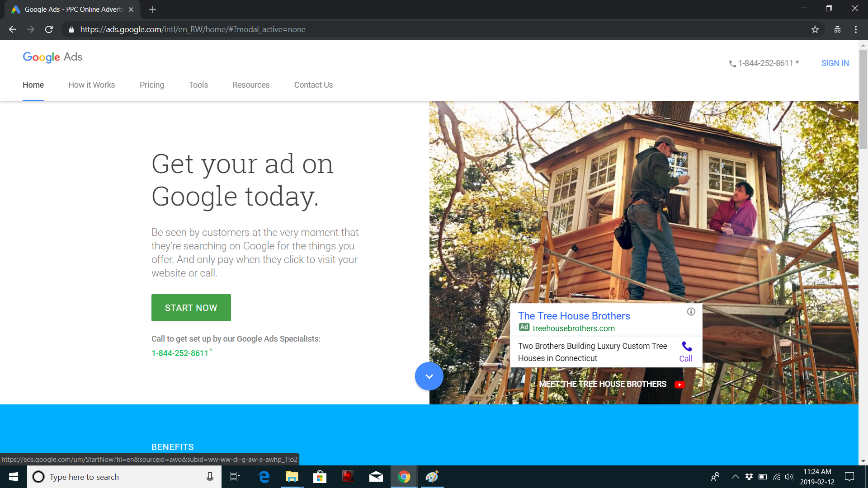Open the Resources navigation item
The height and width of the screenshot is (488, 868).
250,85
